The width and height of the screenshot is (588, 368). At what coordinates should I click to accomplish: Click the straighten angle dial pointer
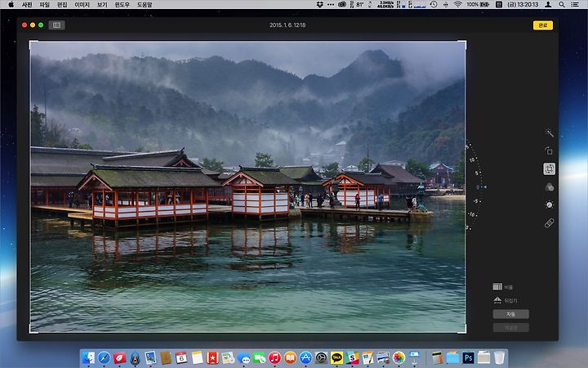(484, 186)
